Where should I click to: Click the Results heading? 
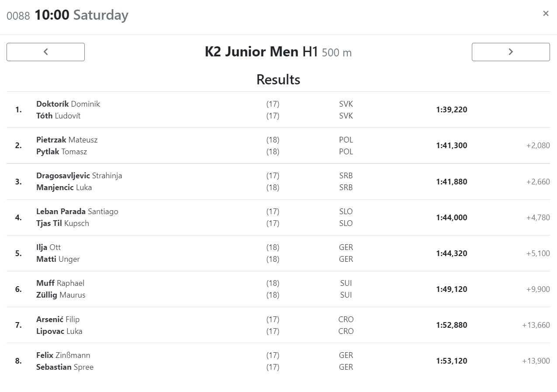278,80
